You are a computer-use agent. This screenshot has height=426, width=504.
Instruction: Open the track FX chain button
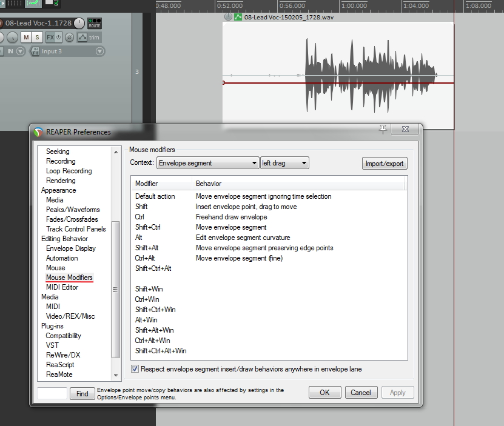click(x=50, y=37)
